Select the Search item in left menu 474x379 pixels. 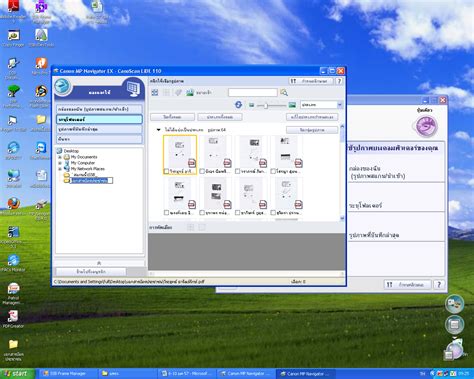click(99, 139)
